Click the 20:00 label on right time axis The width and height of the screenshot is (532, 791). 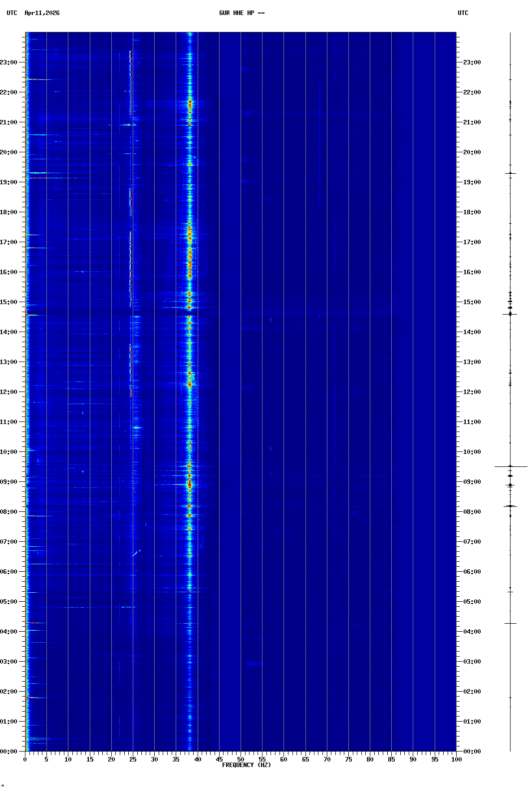pos(471,152)
